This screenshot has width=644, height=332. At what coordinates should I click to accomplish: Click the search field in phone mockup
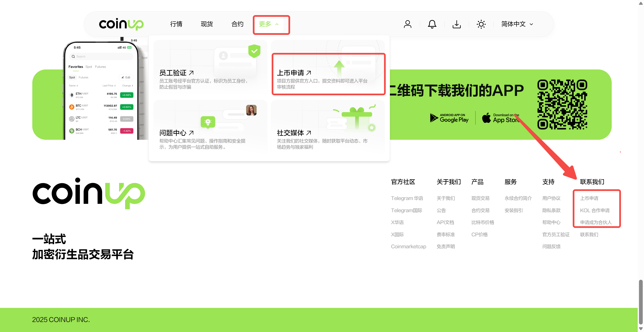(x=101, y=56)
